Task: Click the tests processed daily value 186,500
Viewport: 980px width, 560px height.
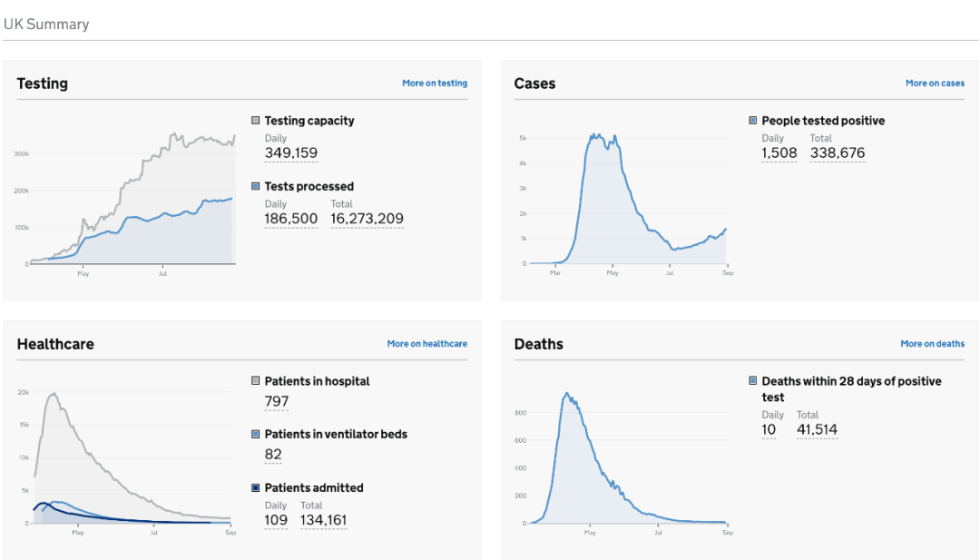Action: coord(290,219)
